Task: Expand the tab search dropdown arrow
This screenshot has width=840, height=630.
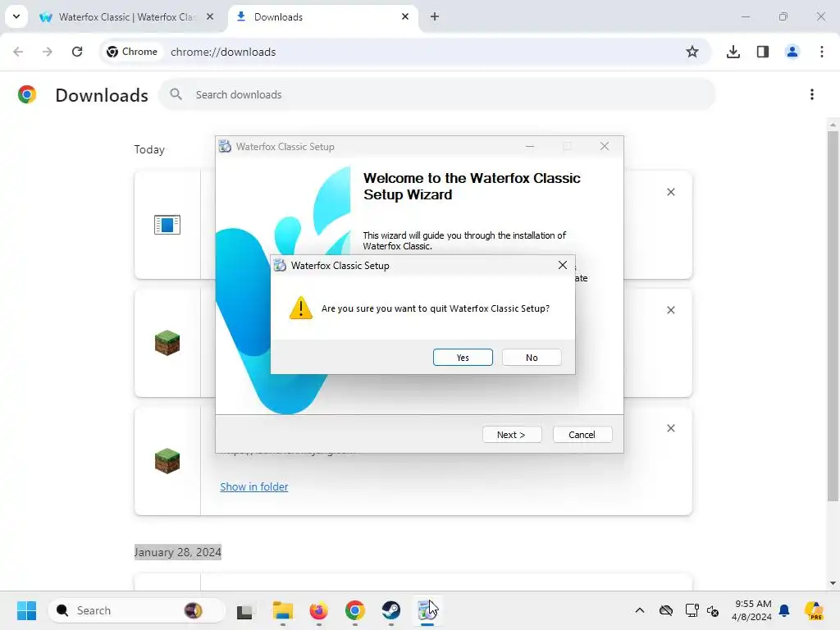Action: 16,16
